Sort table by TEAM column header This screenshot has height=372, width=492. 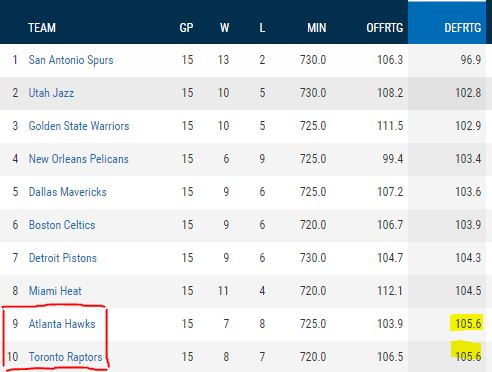[42, 28]
